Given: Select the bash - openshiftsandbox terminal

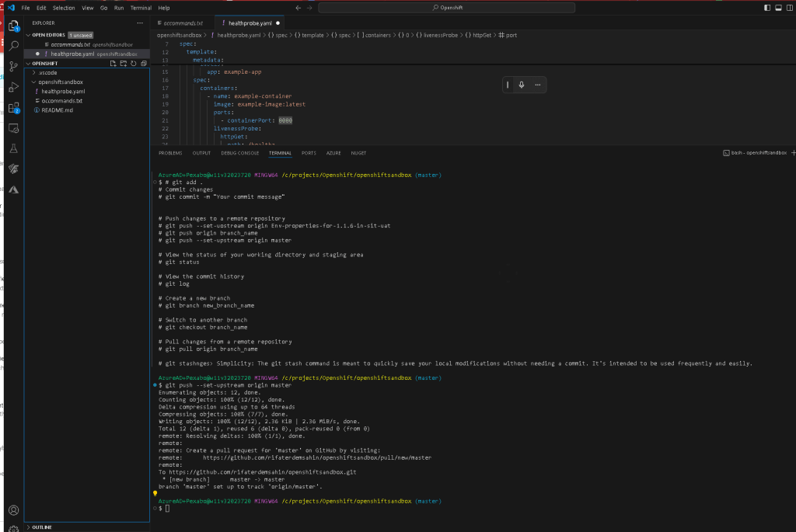Looking at the screenshot, I should pyautogui.click(x=755, y=153).
